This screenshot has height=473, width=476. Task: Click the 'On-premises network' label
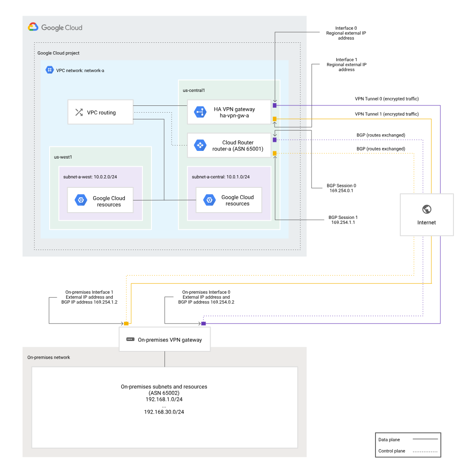(49, 357)
